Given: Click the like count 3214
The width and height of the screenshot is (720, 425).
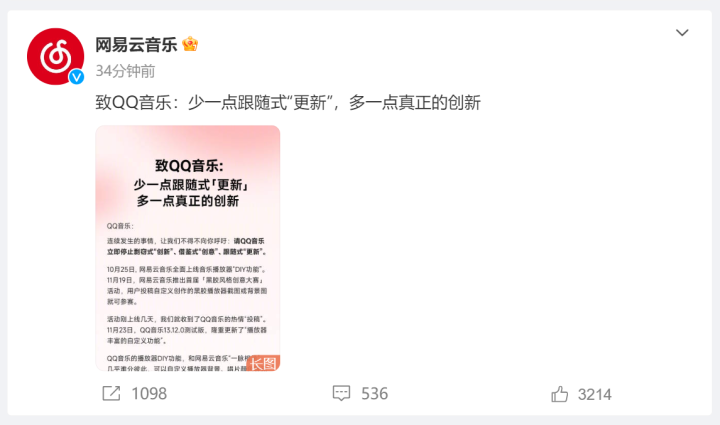Looking at the screenshot, I should pos(595,394).
